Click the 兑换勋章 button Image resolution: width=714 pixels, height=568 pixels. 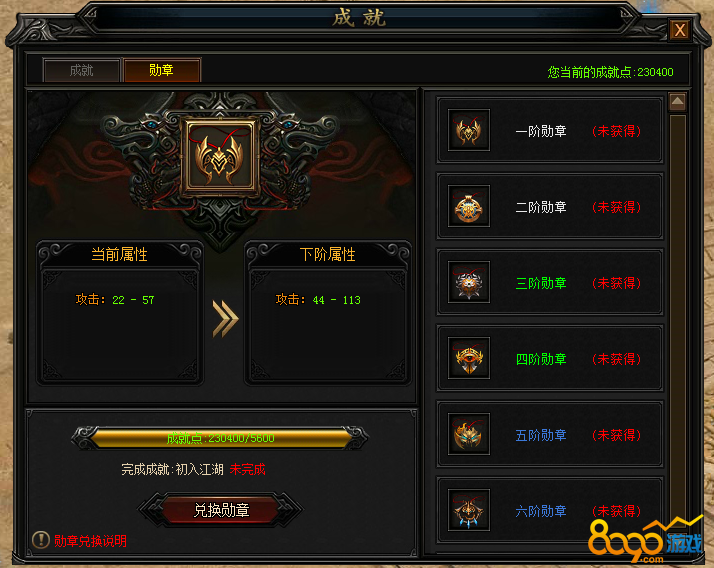[x=221, y=510]
